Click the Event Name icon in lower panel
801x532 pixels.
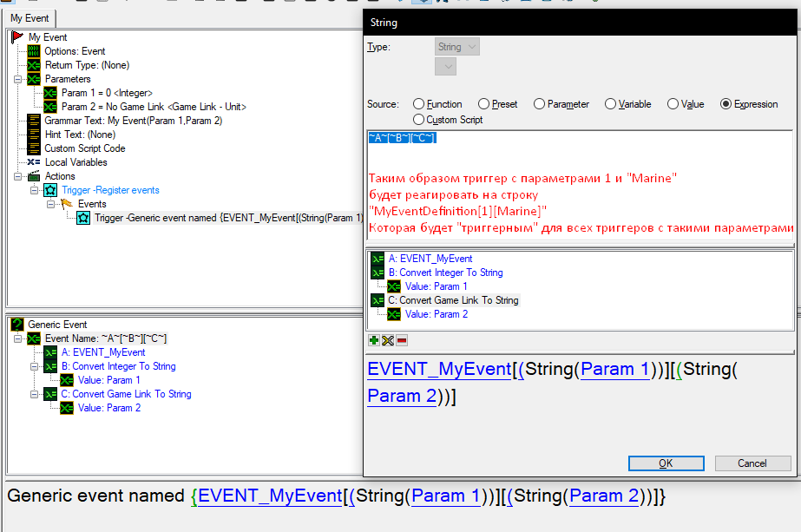pos(34,338)
